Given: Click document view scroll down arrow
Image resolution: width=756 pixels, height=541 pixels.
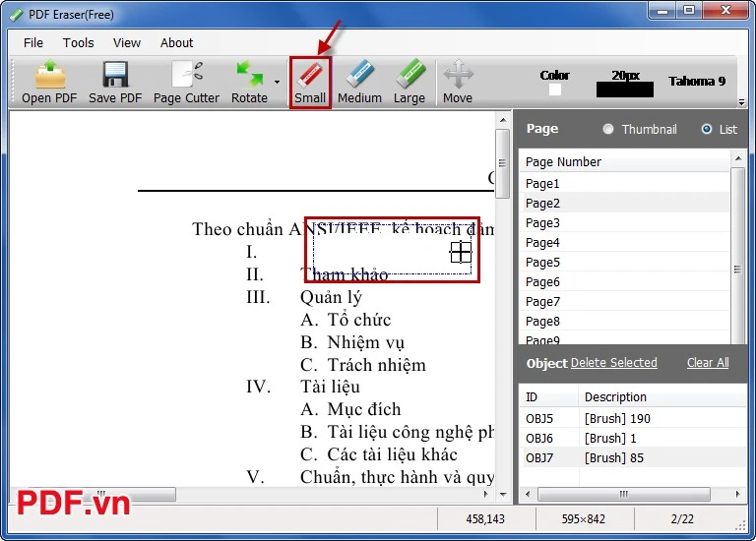Looking at the screenshot, I should point(503,494).
